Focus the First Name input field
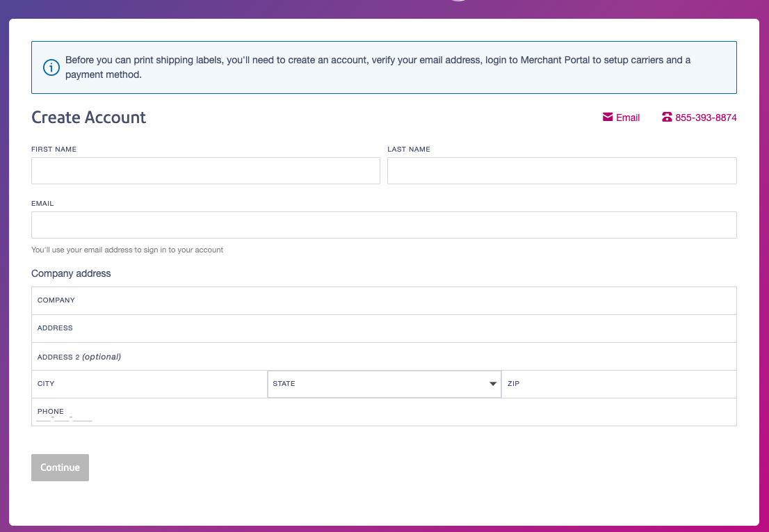769x532 pixels. point(205,170)
